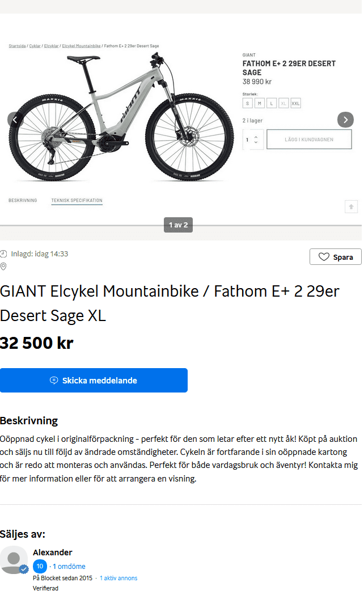Open the 1 omdöme link
The height and width of the screenshot is (595, 364).
[x=69, y=566]
